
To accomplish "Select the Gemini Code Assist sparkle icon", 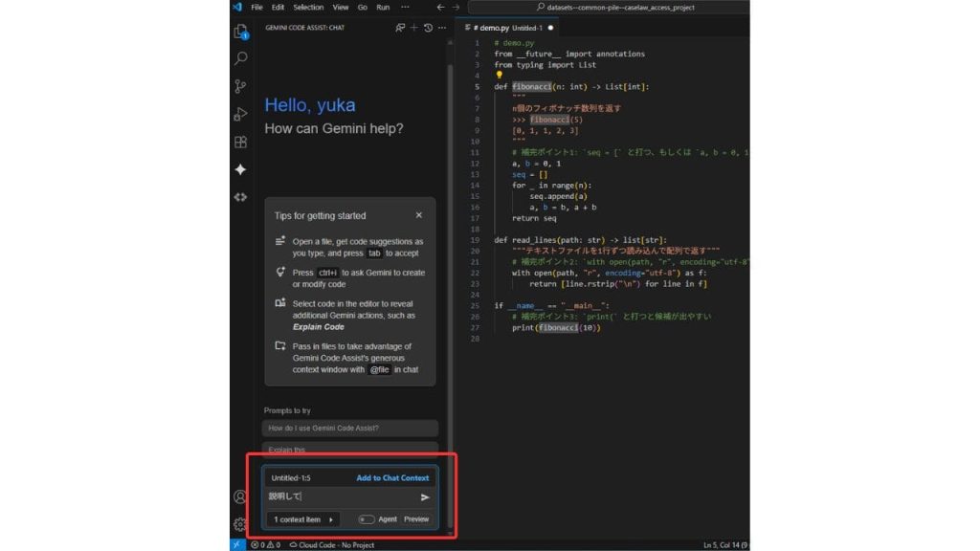I will pyautogui.click(x=240, y=169).
